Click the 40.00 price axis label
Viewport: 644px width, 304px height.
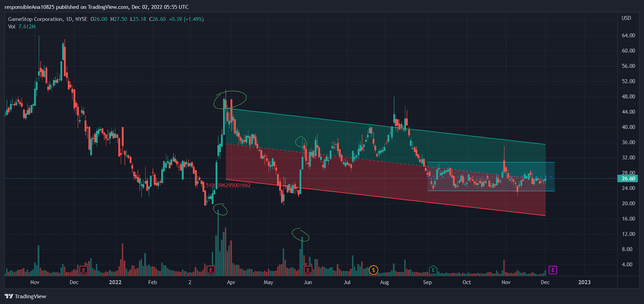(x=628, y=127)
